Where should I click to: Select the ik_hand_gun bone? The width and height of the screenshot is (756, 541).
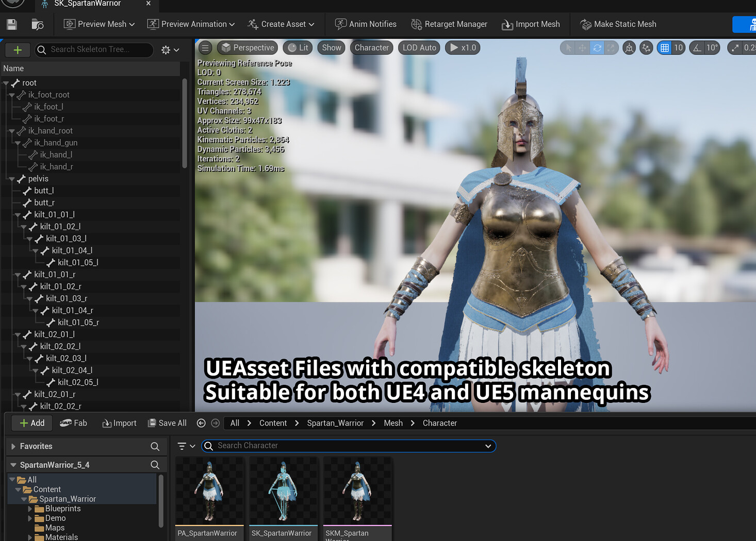click(56, 143)
